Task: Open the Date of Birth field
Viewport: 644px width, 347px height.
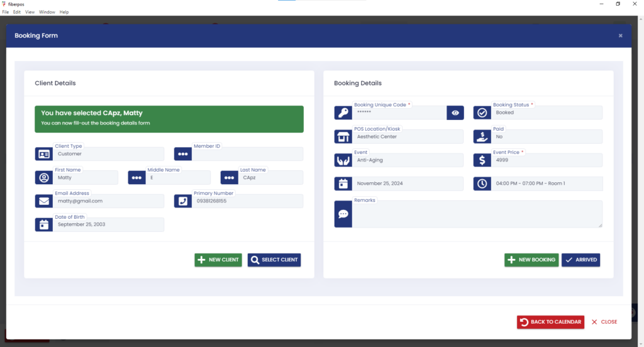Action: pyautogui.click(x=108, y=224)
